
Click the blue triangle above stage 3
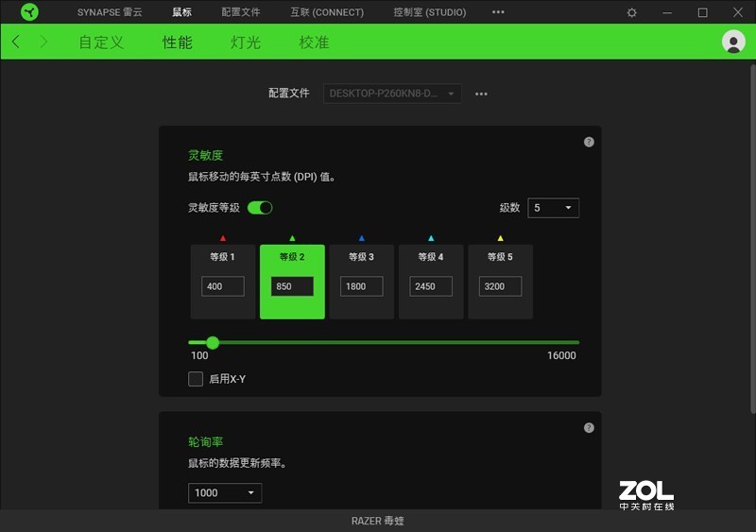point(362,238)
